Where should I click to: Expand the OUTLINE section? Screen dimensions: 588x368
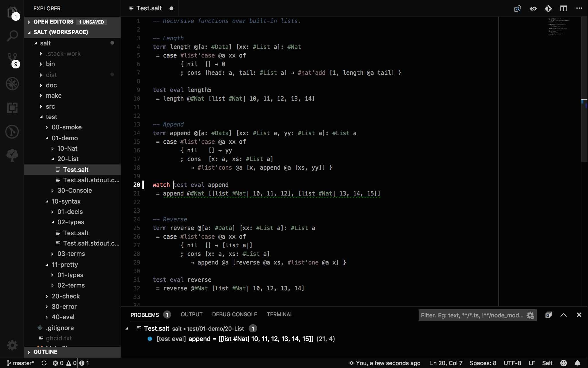pos(45,352)
